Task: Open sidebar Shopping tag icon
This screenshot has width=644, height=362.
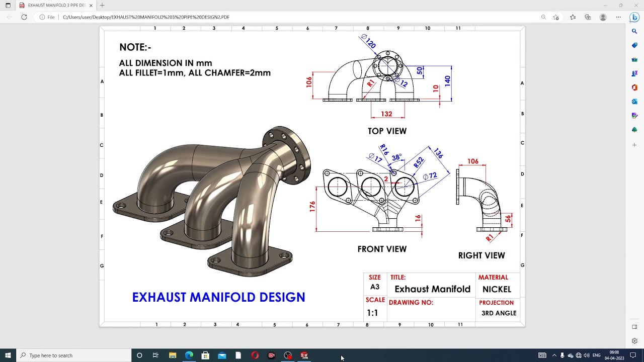Action: 634,45
